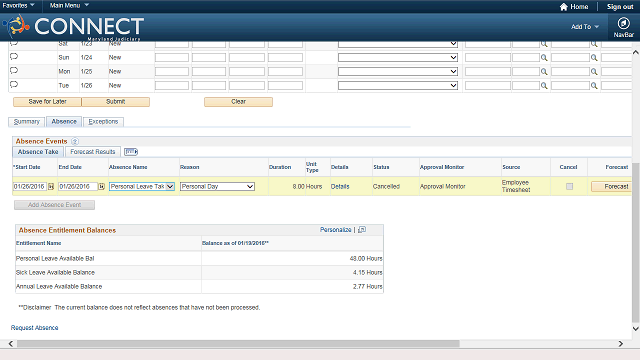Click the horizontal scrollbar thumb
The width and height of the screenshot is (640, 360).
[x=238, y=344]
